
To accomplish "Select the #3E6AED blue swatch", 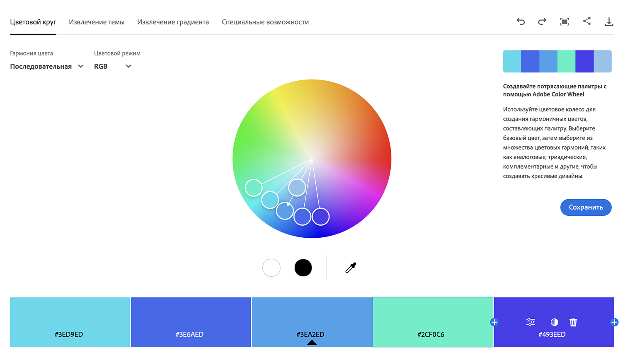I will pyautogui.click(x=191, y=322).
